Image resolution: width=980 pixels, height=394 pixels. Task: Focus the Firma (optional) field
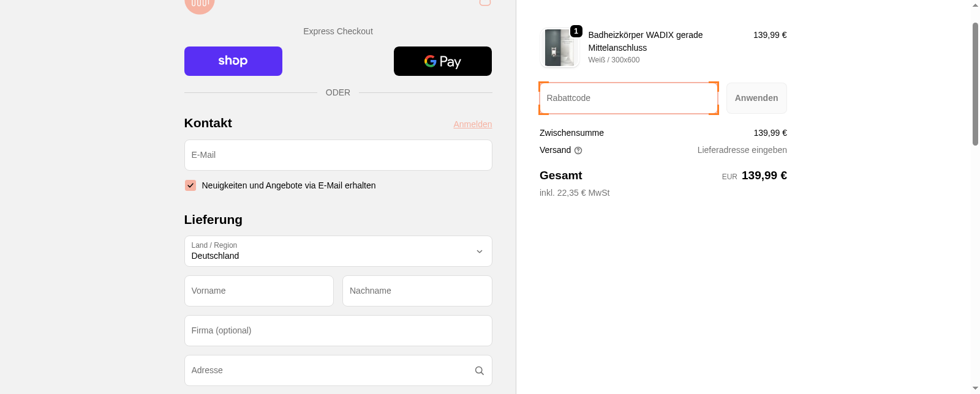pyautogui.click(x=338, y=330)
